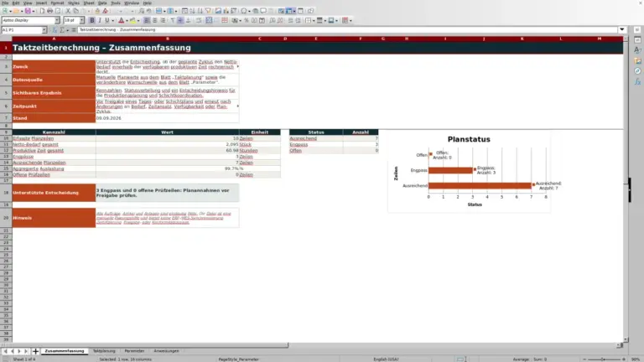Select the orange Zweck label cell
The height and width of the screenshot is (362, 644).
point(54,66)
